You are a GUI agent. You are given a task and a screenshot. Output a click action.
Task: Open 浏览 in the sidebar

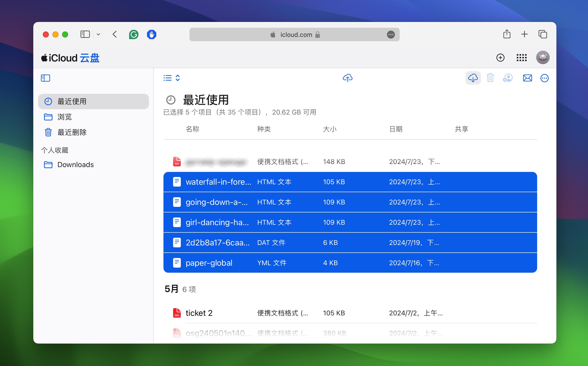93,117
